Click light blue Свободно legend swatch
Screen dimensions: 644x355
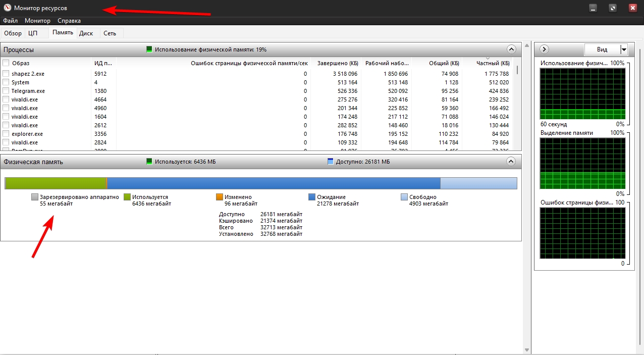404,197
